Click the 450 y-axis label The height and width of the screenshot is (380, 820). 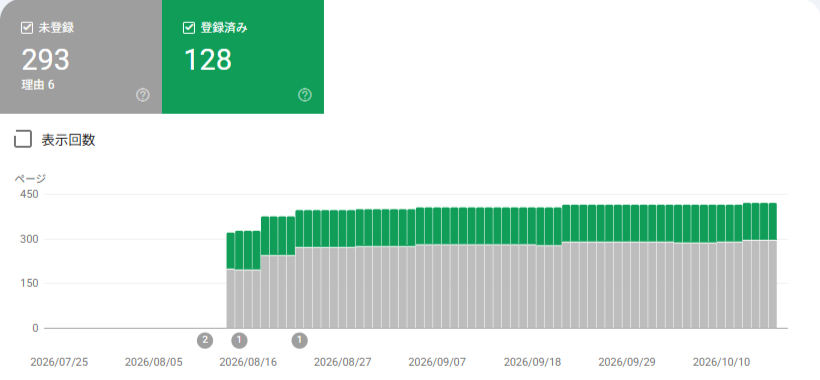(x=29, y=194)
